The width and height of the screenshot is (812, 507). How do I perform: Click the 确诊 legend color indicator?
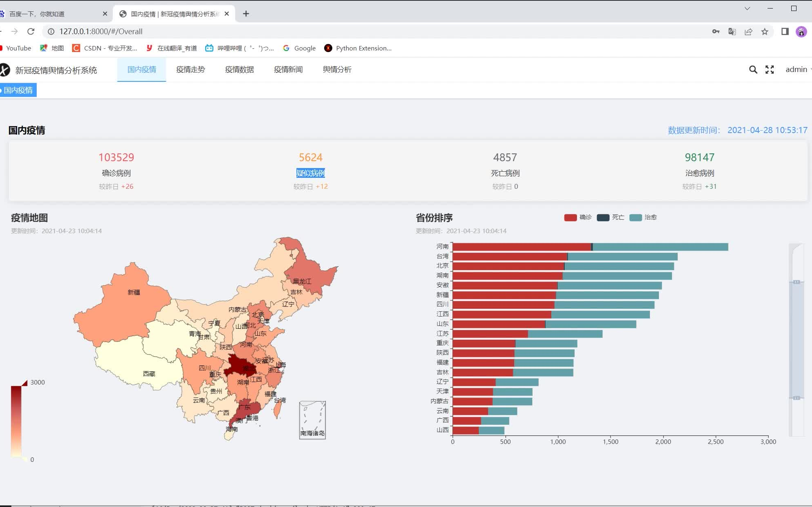[571, 217]
